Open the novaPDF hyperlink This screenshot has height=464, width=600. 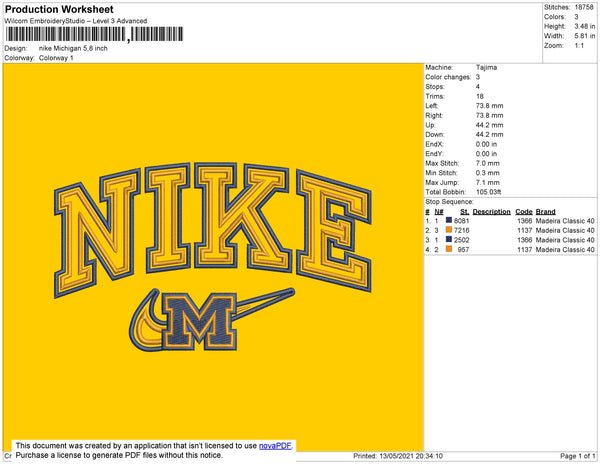click(275, 446)
